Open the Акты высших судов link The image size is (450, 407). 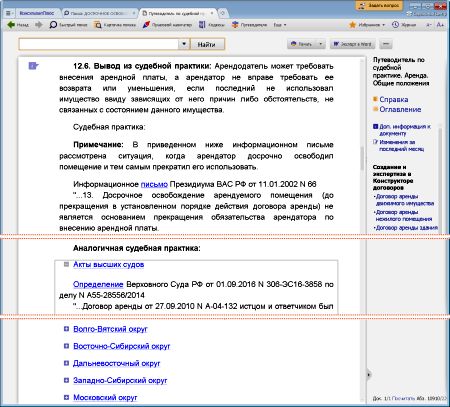pos(108,265)
